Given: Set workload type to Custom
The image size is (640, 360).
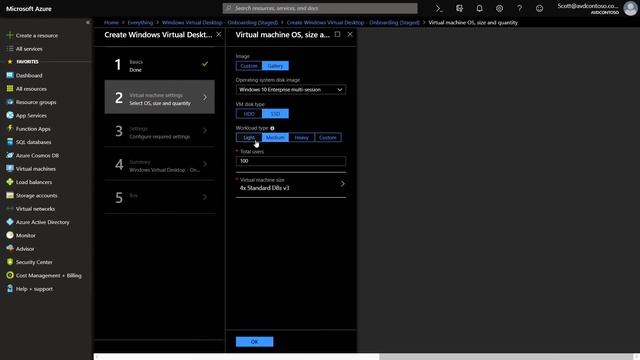Looking at the screenshot, I should pyautogui.click(x=328, y=138).
